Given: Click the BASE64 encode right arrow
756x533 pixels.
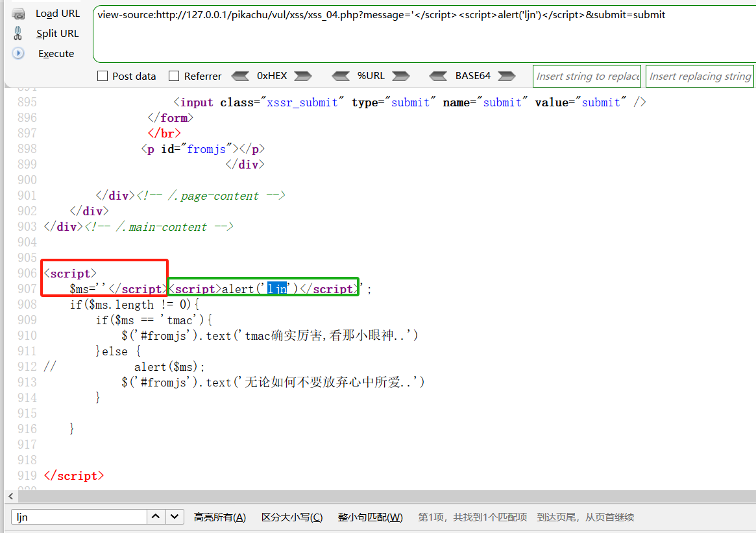Looking at the screenshot, I should pyautogui.click(x=506, y=76).
